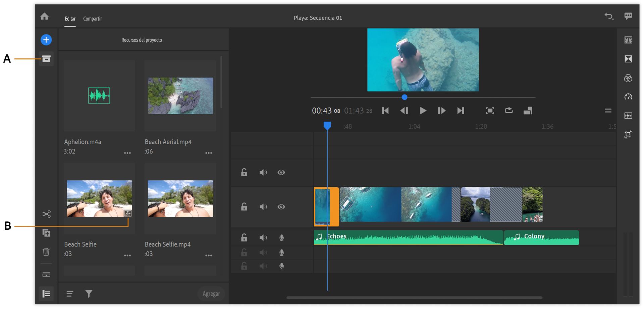Viewport: 644px width, 309px height.
Task: Open more options for Aphelion.m4a
Action: (127, 153)
